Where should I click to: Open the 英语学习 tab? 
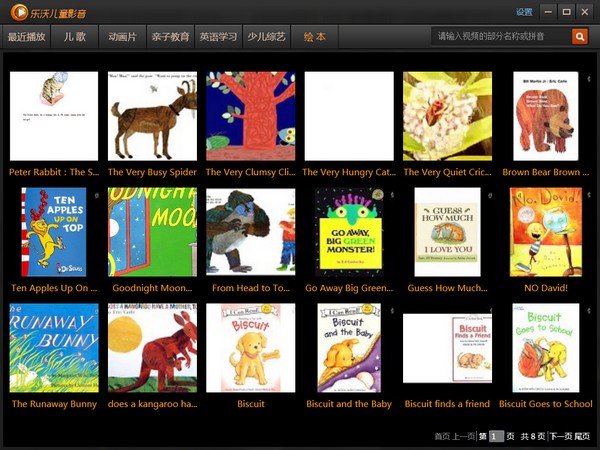click(x=218, y=36)
